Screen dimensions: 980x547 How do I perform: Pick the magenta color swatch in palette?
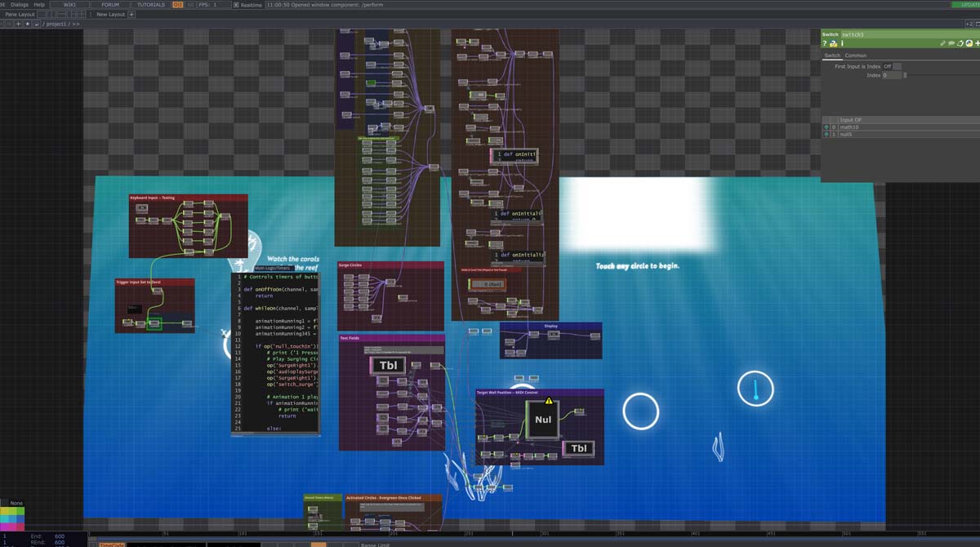pos(5,527)
